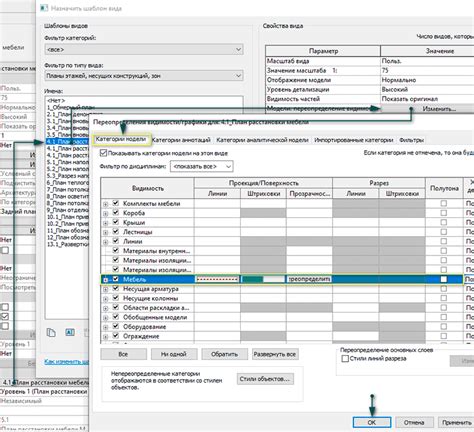Viewport: 474px width, 432px height.
Task: Switch to 'Категории модели' tab
Action: (x=121, y=139)
